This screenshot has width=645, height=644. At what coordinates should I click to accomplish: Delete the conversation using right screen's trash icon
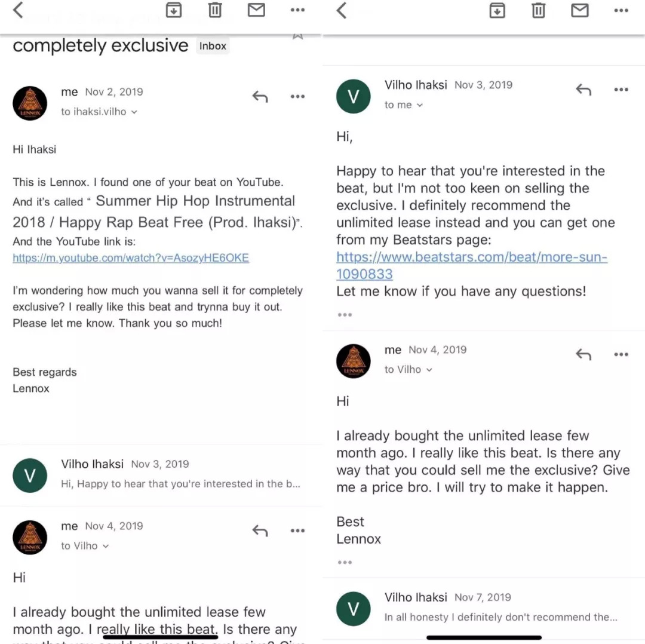(539, 10)
